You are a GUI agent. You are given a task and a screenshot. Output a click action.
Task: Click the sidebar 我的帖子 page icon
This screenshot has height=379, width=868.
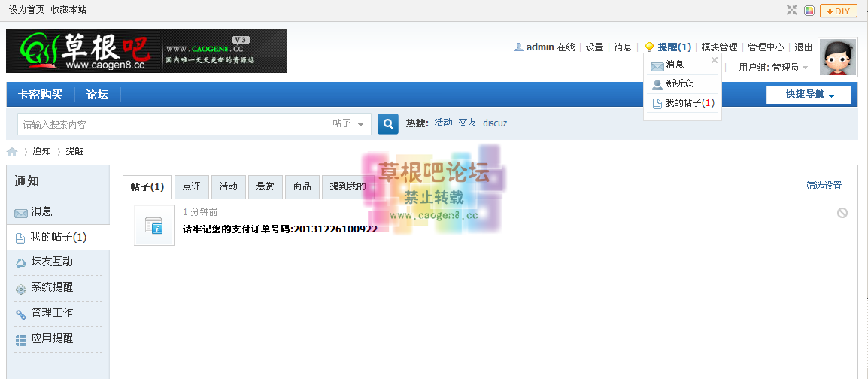20,238
